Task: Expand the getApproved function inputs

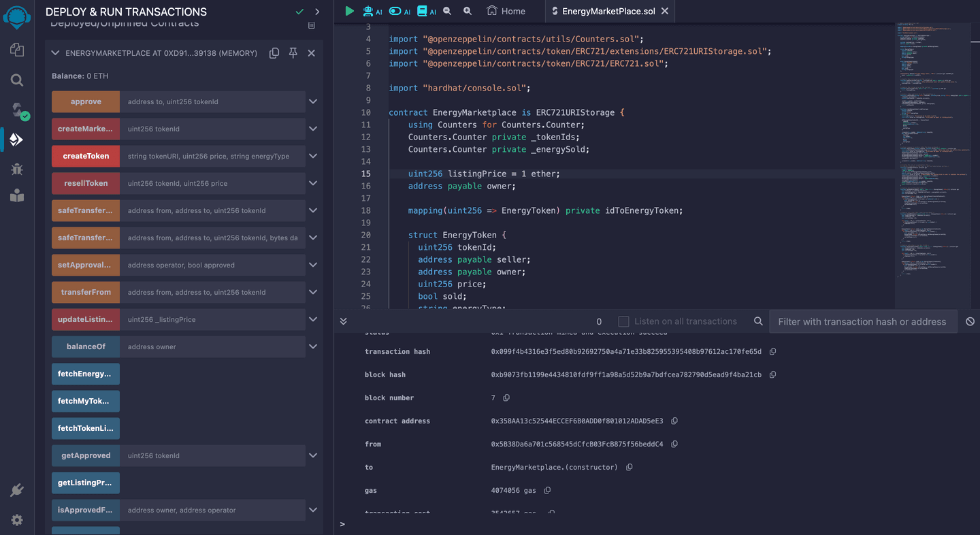Action: click(x=313, y=455)
